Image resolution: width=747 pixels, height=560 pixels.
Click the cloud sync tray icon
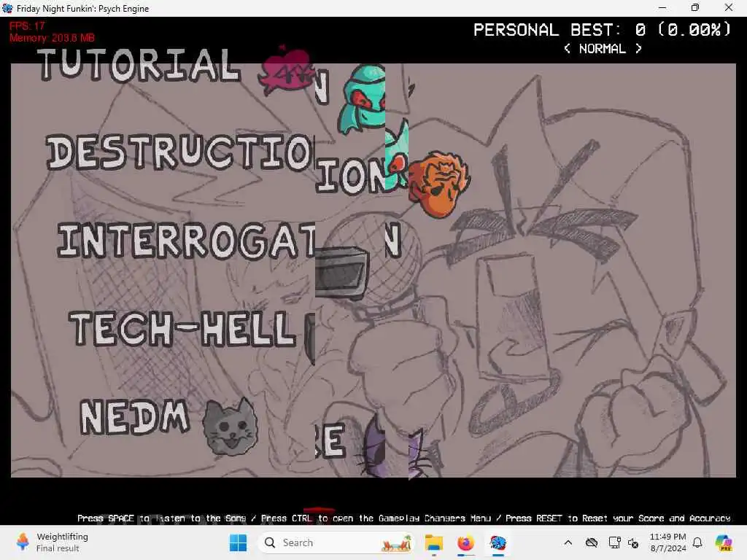(592, 542)
